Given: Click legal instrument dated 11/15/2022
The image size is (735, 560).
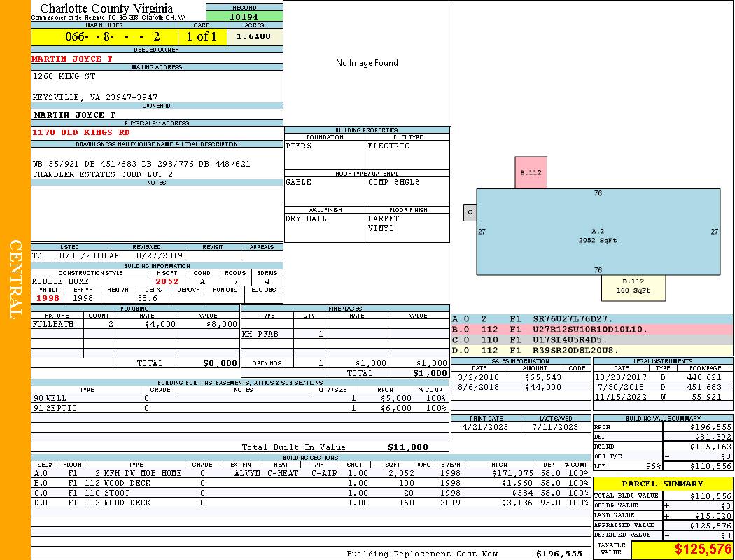Looking at the screenshot, I should click(x=621, y=398).
